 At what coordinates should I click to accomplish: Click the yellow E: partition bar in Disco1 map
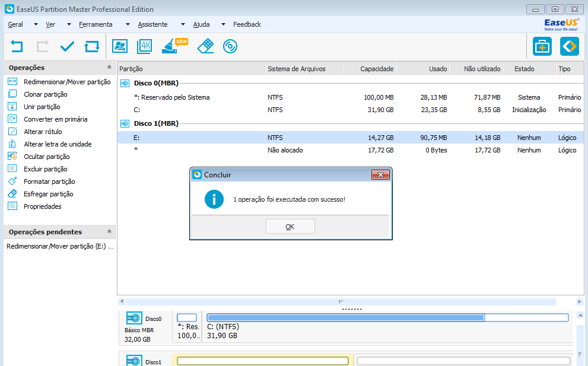pyautogui.click(x=263, y=361)
